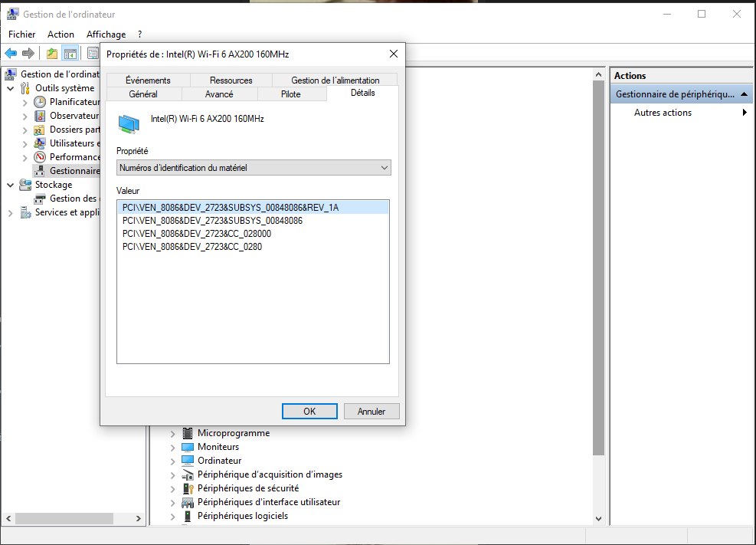Click the Performance icon in the tree

coord(41,157)
